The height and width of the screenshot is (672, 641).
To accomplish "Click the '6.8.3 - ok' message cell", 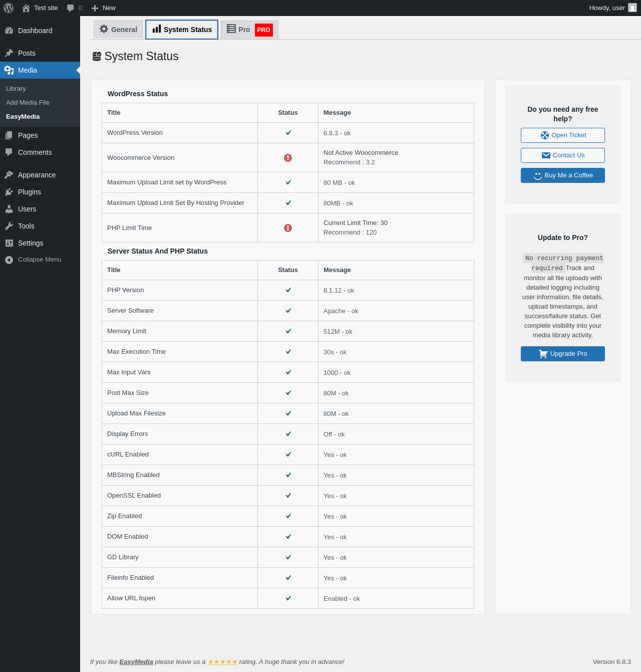I will (x=396, y=133).
